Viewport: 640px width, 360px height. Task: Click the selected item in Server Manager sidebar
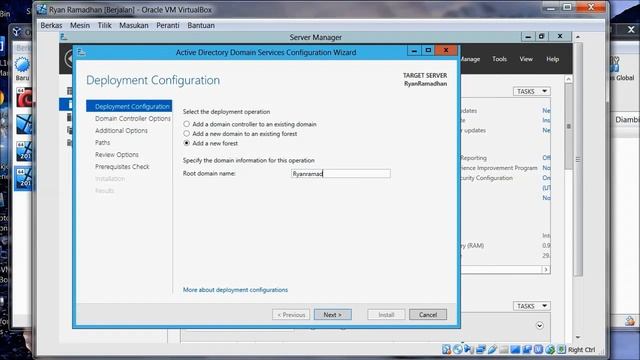(x=65, y=104)
